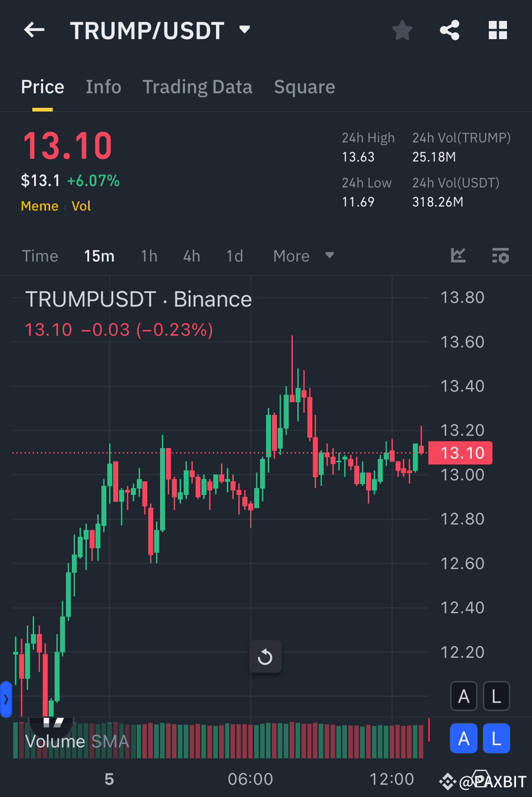Tap the TRUMPUSDT · Binance chart title
This screenshot has width=532, height=797.
click(x=138, y=299)
